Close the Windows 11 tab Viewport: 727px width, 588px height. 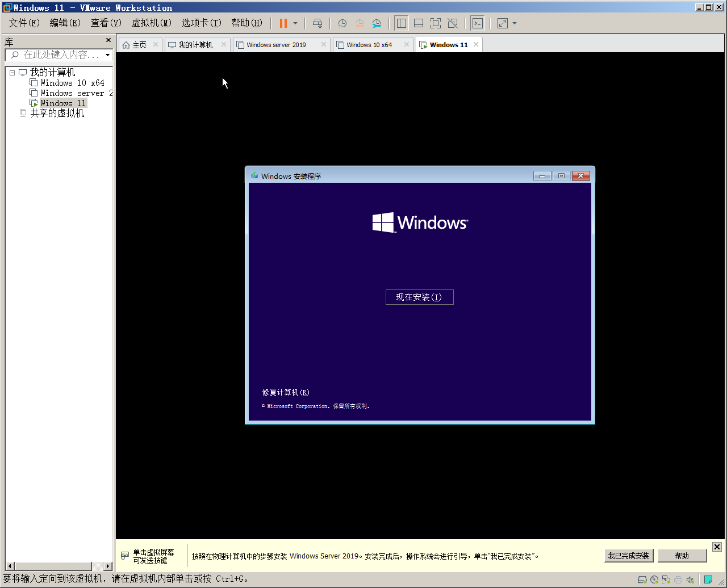coord(476,44)
